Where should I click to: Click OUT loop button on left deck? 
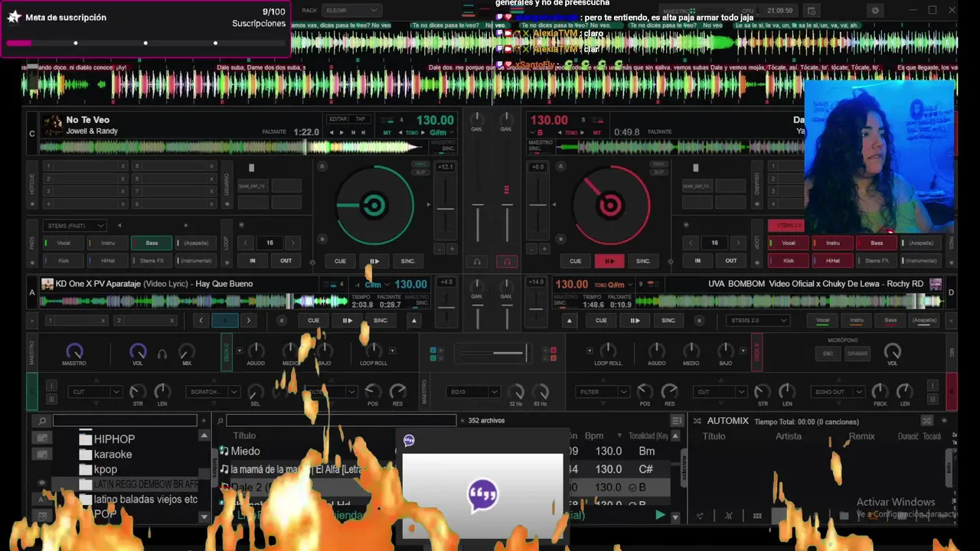pos(286,260)
